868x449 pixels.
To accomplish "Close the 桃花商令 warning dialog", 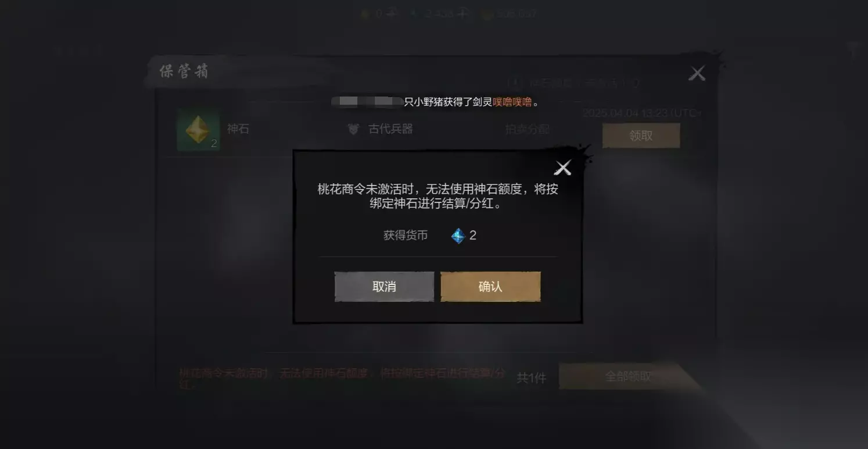I will coord(562,168).
